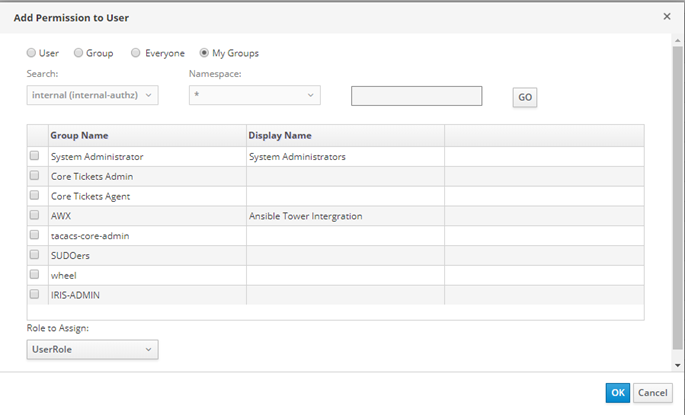Confirm with the OK button
The image size is (685, 415).
pos(617,393)
